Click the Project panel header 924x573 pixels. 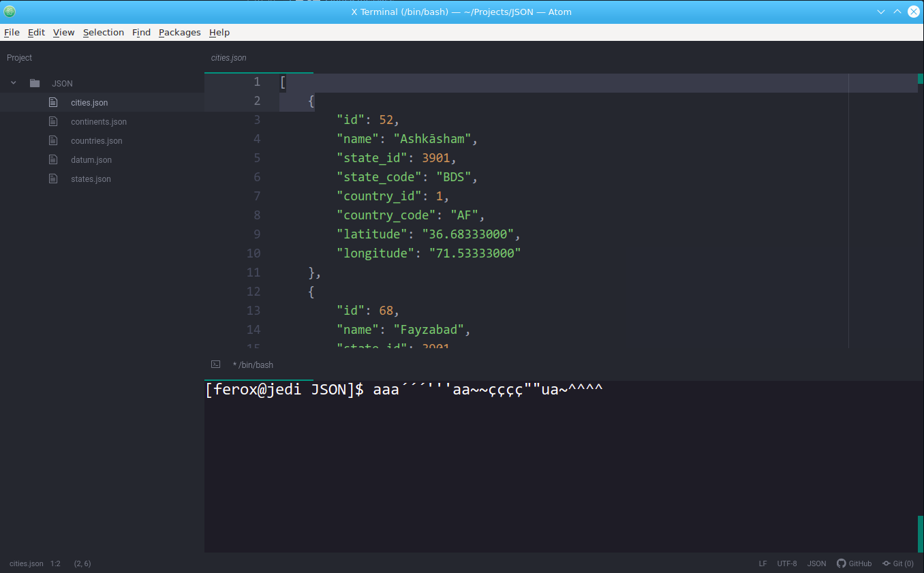coord(20,58)
